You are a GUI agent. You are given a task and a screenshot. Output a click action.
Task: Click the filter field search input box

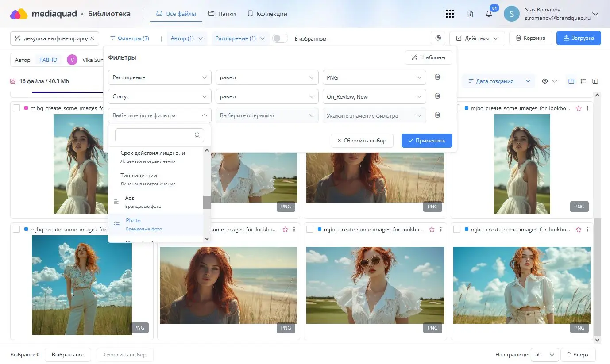[x=157, y=135]
